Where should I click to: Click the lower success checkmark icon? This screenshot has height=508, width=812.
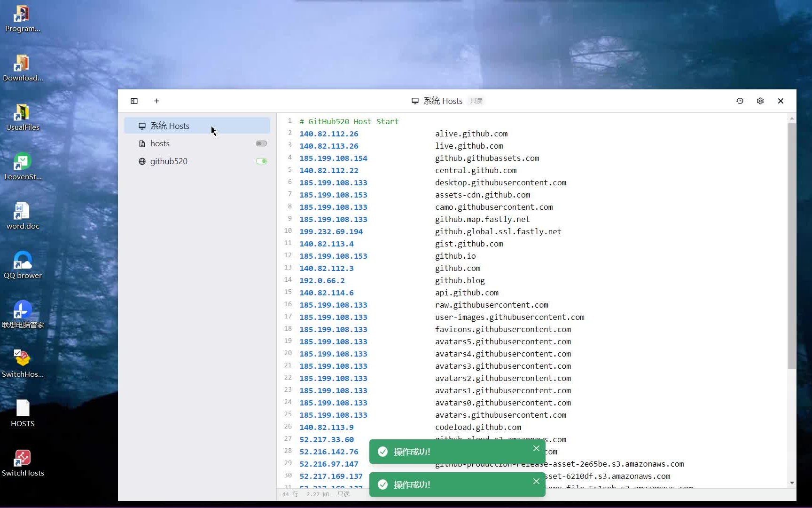pyautogui.click(x=383, y=484)
